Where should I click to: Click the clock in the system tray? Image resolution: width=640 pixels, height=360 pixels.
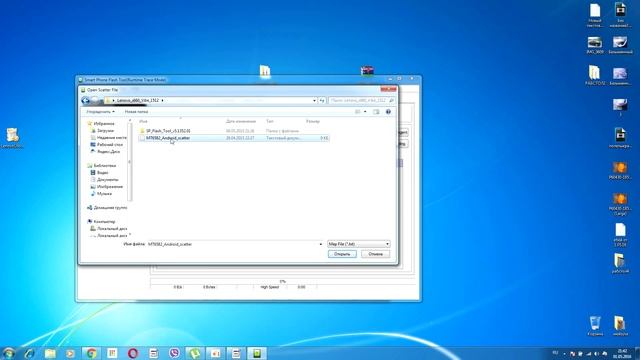(622, 353)
